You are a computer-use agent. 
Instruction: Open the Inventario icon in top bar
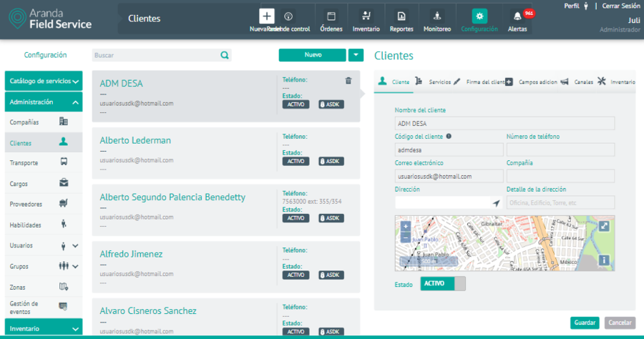(x=366, y=17)
